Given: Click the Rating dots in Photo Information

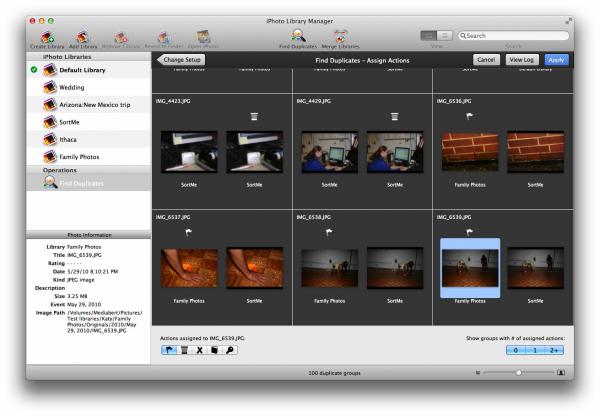Looking at the screenshot, I should pyautogui.click(x=74, y=263).
